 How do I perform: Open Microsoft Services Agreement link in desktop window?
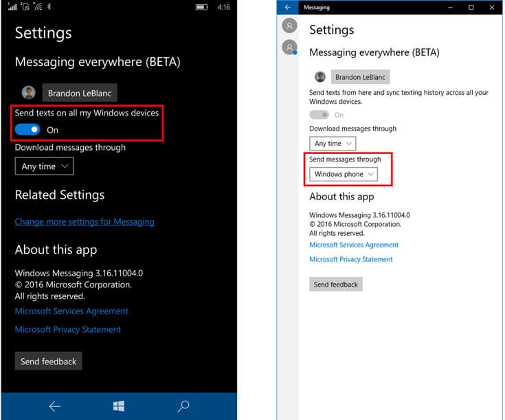click(x=354, y=245)
